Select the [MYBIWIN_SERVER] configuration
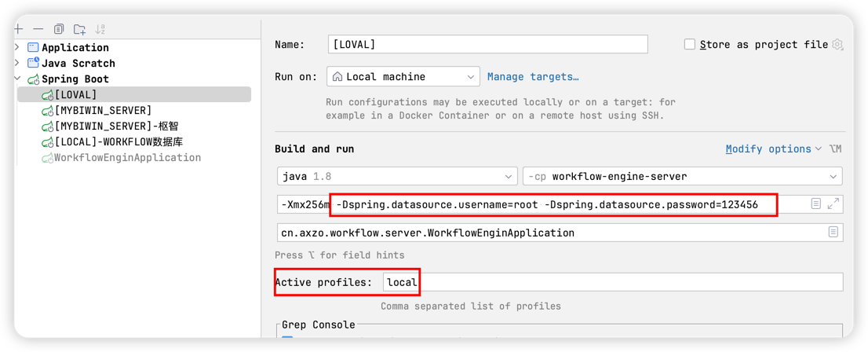 (103, 110)
